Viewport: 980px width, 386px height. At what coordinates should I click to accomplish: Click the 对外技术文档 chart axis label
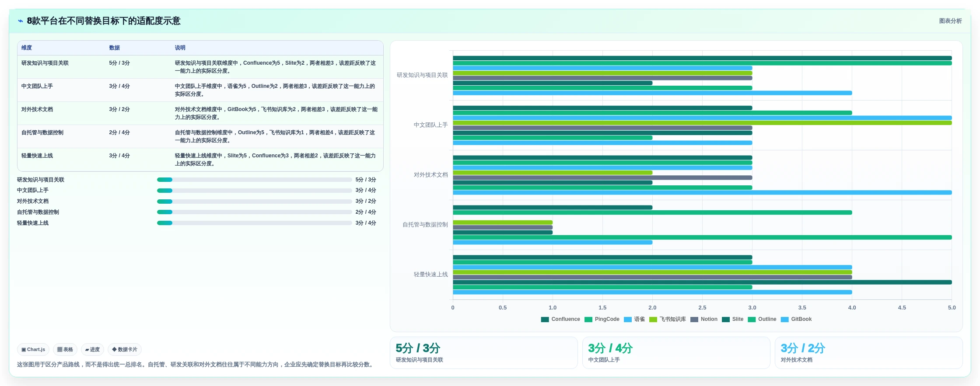[x=431, y=175]
